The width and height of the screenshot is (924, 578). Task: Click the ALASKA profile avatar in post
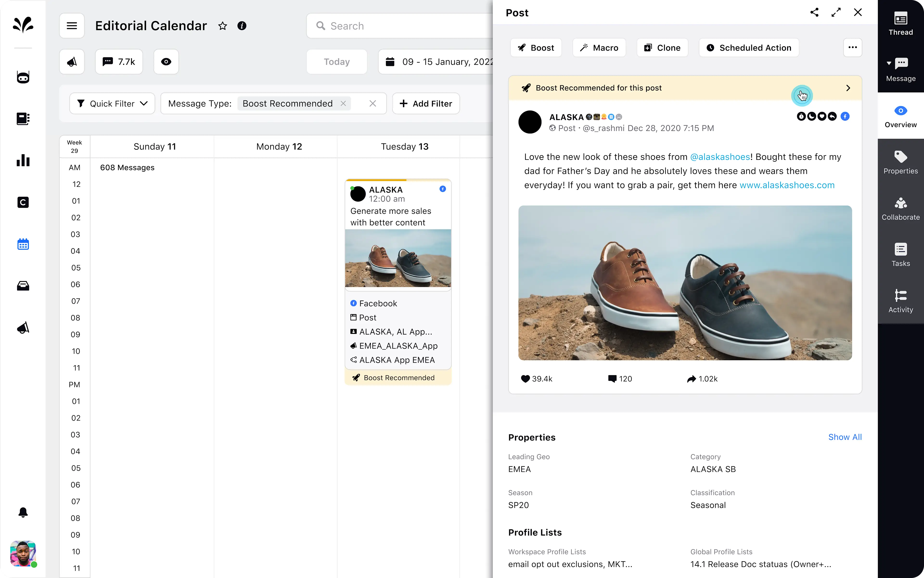pos(530,122)
